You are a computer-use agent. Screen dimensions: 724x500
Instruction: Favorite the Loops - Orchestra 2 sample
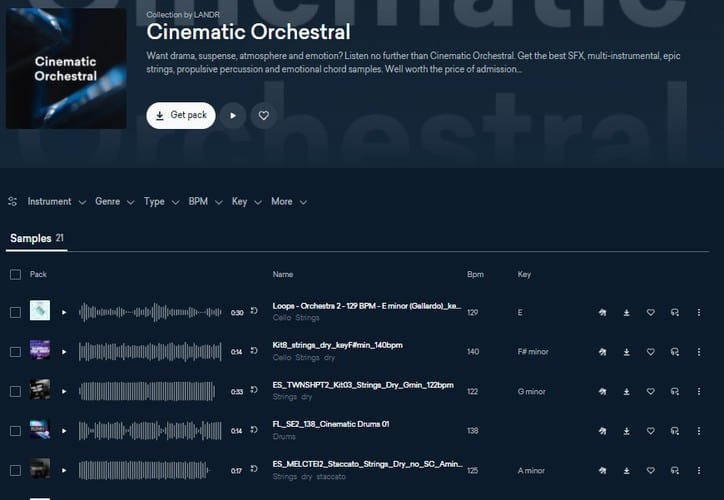(651, 313)
